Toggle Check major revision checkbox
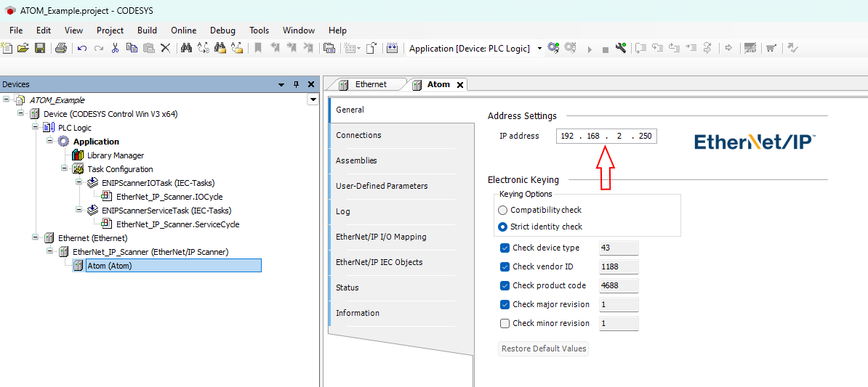The image size is (868, 387). (505, 305)
